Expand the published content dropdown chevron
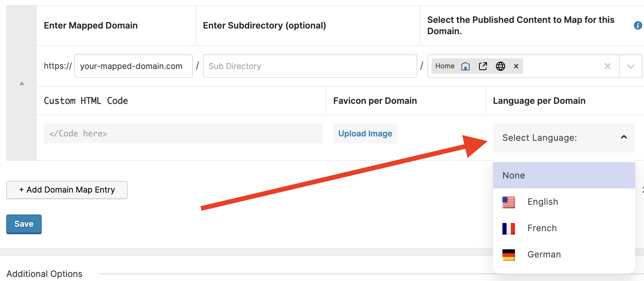This screenshot has height=281, width=644. click(631, 66)
